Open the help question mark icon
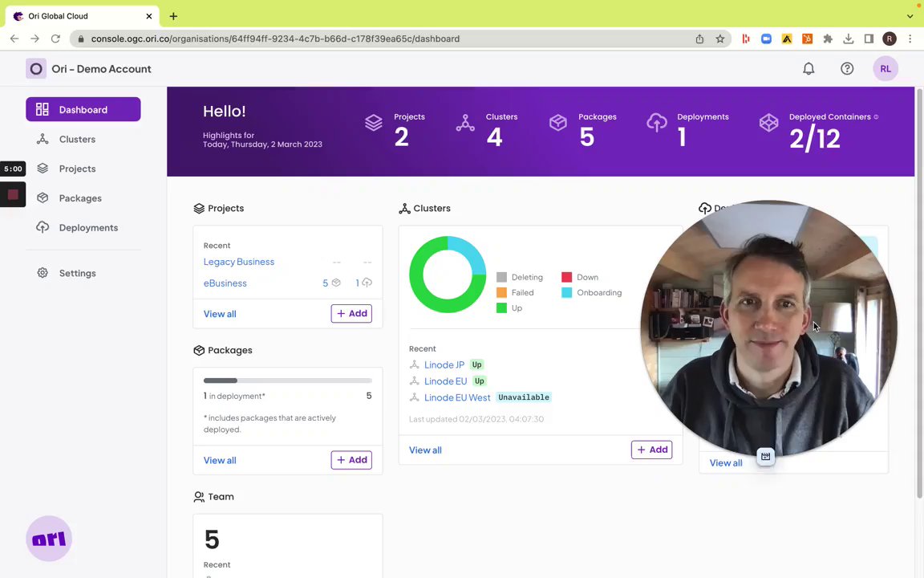Image resolution: width=924 pixels, height=578 pixels. (847, 69)
